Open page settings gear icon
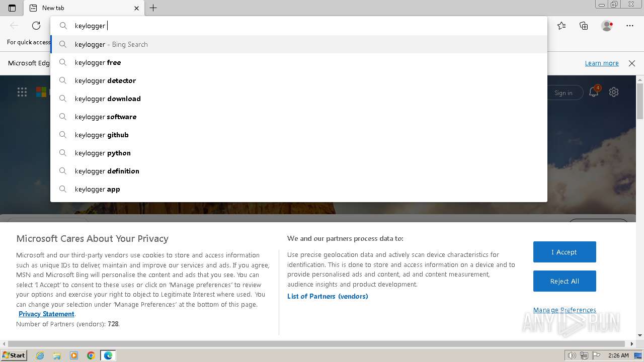 [x=614, y=92]
